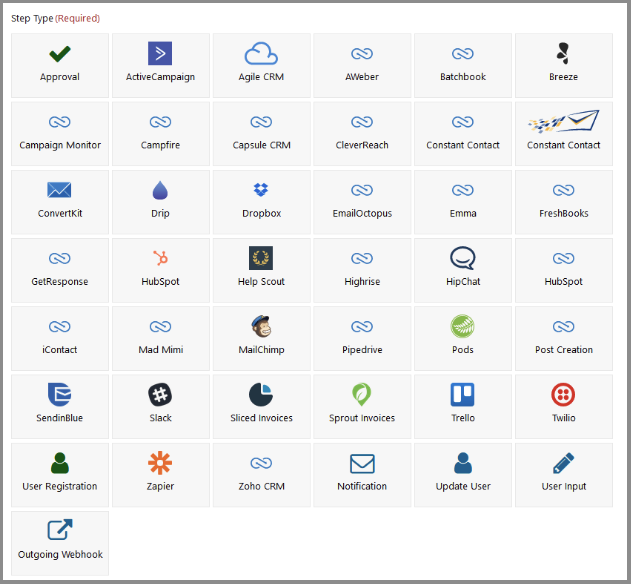The width and height of the screenshot is (631, 584).
Task: Pick the MailChimp monkey icon
Action: pyautogui.click(x=261, y=326)
